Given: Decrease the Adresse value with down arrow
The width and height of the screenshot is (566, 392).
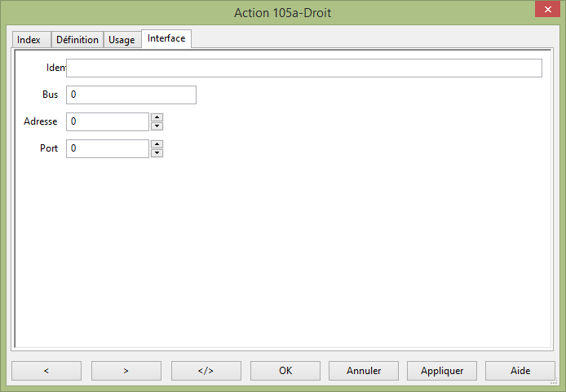Looking at the screenshot, I should [157, 126].
